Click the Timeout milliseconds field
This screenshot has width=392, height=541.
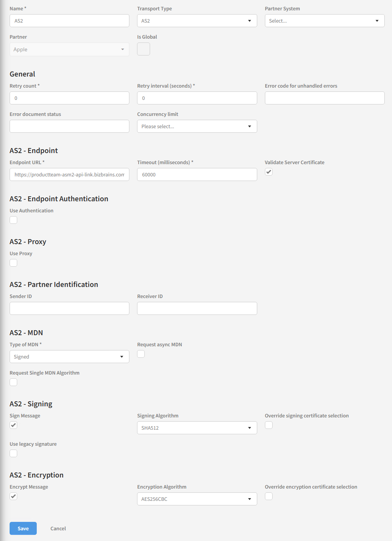tap(197, 174)
